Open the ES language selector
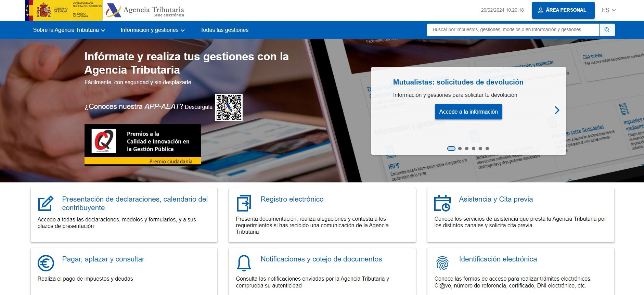The width and height of the screenshot is (644, 295). [609, 10]
